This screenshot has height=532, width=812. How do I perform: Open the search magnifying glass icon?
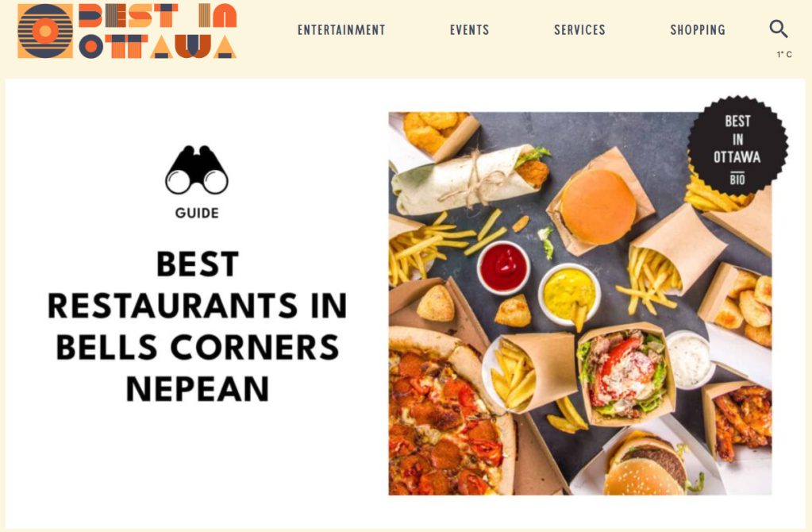pyautogui.click(x=779, y=29)
